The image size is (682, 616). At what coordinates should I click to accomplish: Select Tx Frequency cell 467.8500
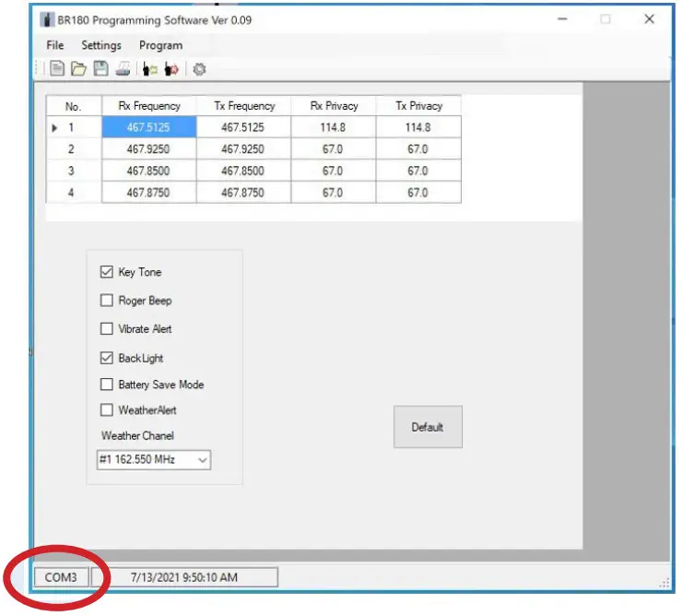click(243, 172)
